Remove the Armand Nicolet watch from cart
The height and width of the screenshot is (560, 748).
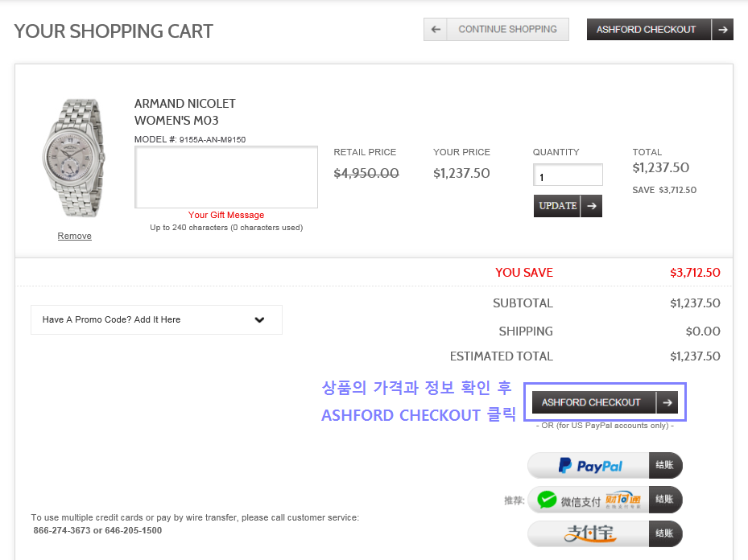(x=74, y=236)
